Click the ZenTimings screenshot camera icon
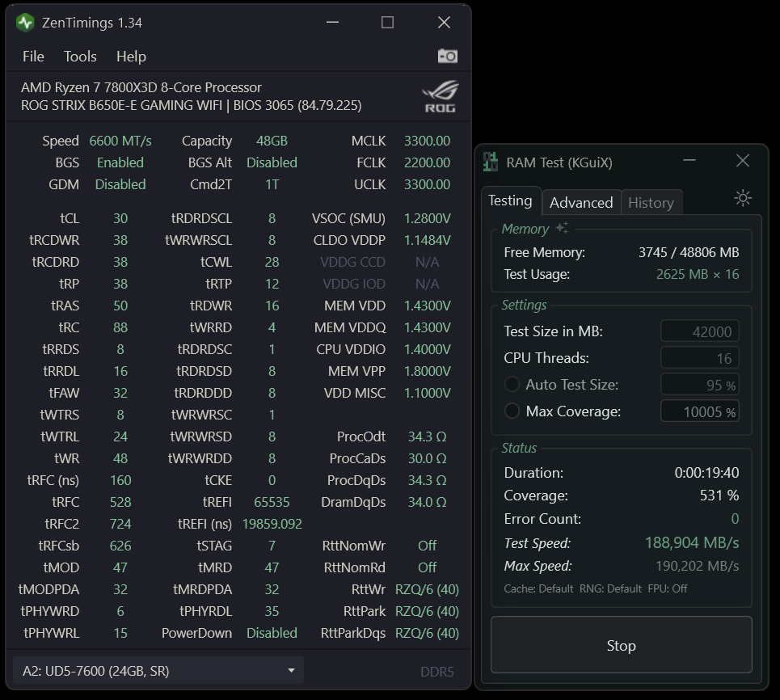The image size is (780, 700). (x=448, y=57)
